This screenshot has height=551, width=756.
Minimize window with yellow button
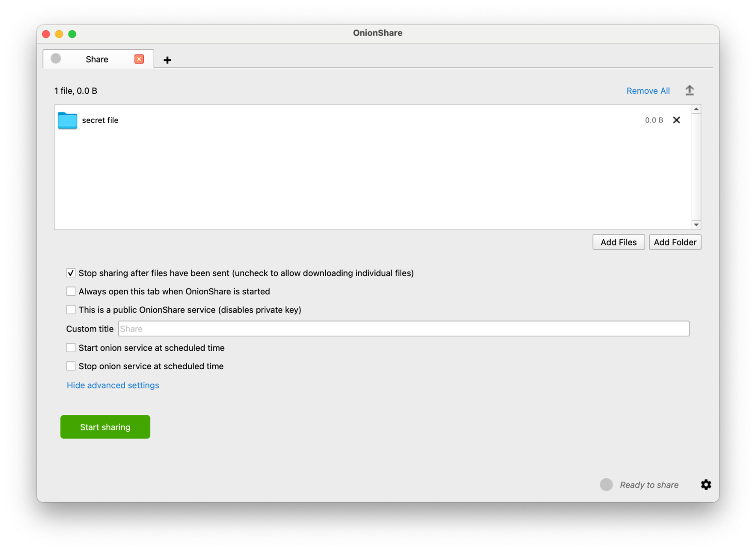tap(59, 34)
